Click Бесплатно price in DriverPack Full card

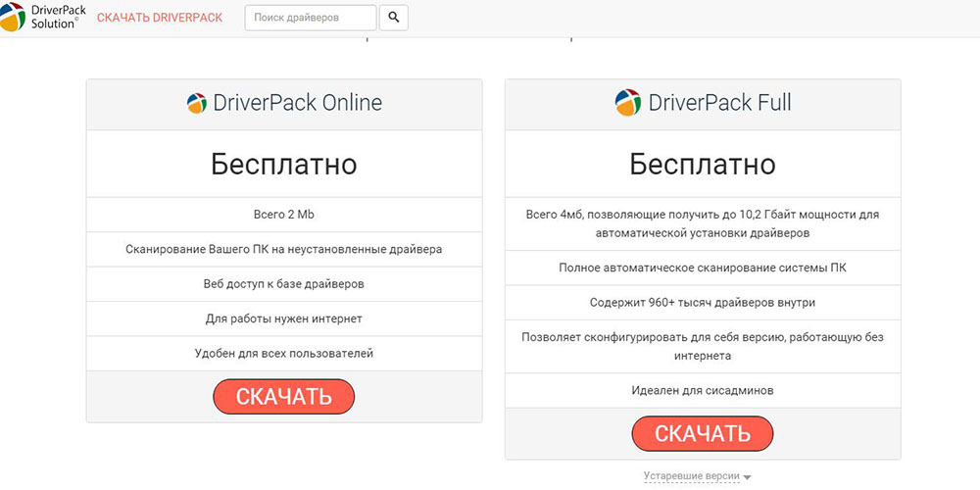pyautogui.click(x=703, y=165)
